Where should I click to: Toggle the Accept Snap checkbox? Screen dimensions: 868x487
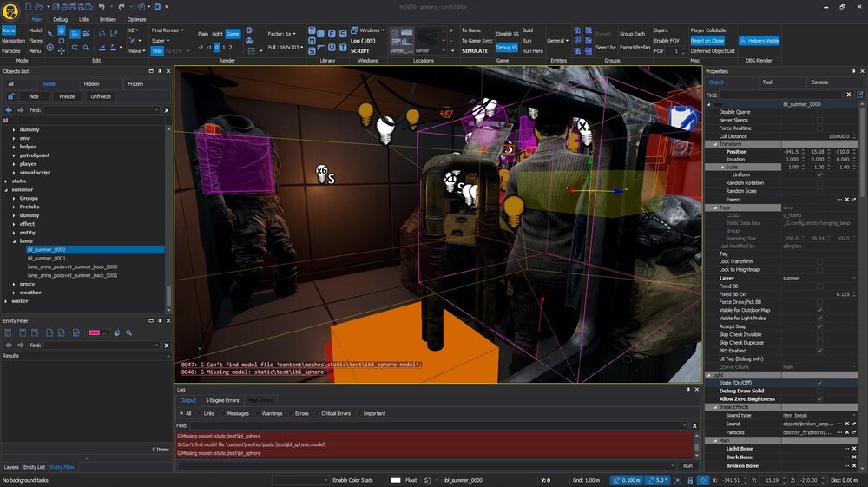pyautogui.click(x=819, y=326)
